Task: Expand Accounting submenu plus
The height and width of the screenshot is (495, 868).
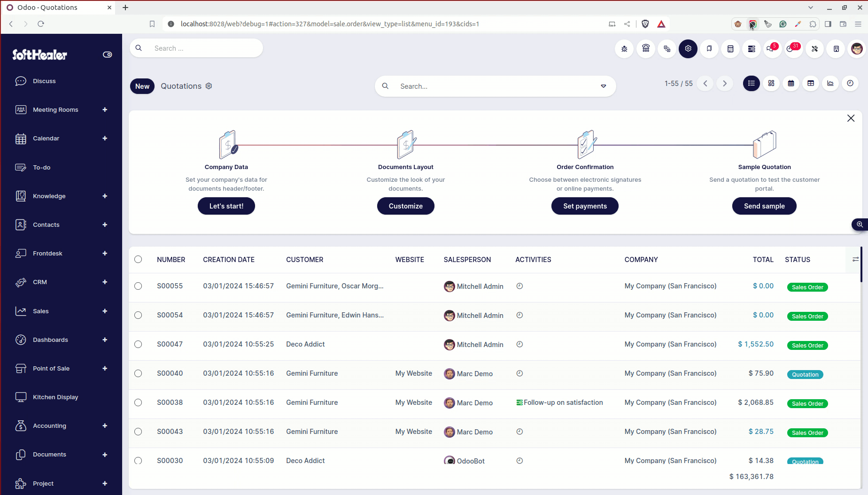Action: tap(105, 425)
